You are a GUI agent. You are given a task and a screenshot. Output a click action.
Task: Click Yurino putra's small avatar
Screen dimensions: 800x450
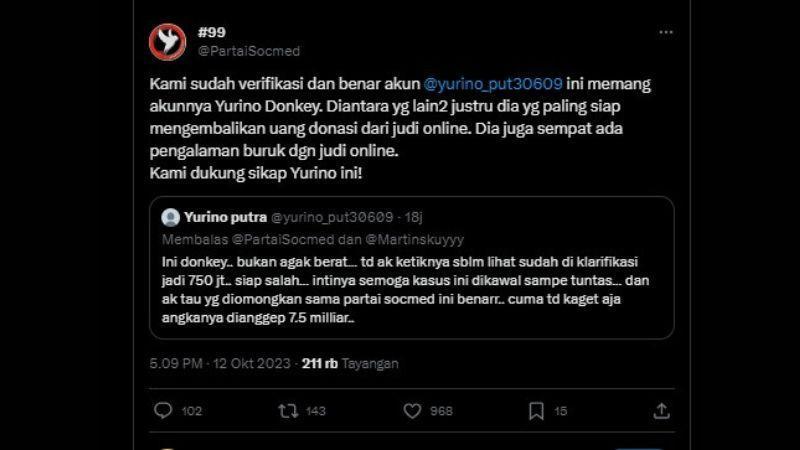[170, 217]
